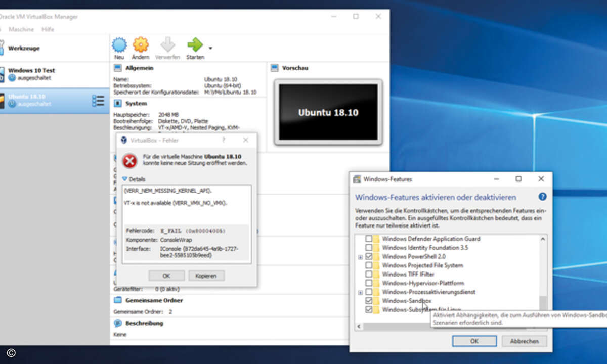Image resolution: width=607 pixels, height=364 pixels.
Task: Click the VirtualBox logo in Fehler title bar
Action: pyautogui.click(x=123, y=140)
